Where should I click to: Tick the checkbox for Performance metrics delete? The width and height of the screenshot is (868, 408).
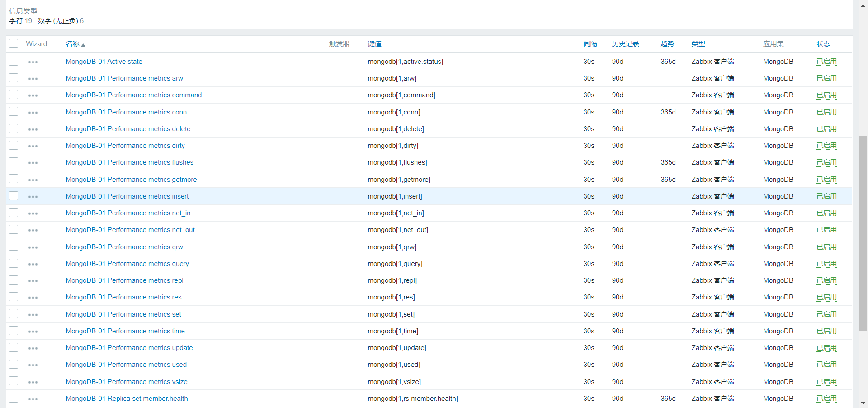click(14, 128)
